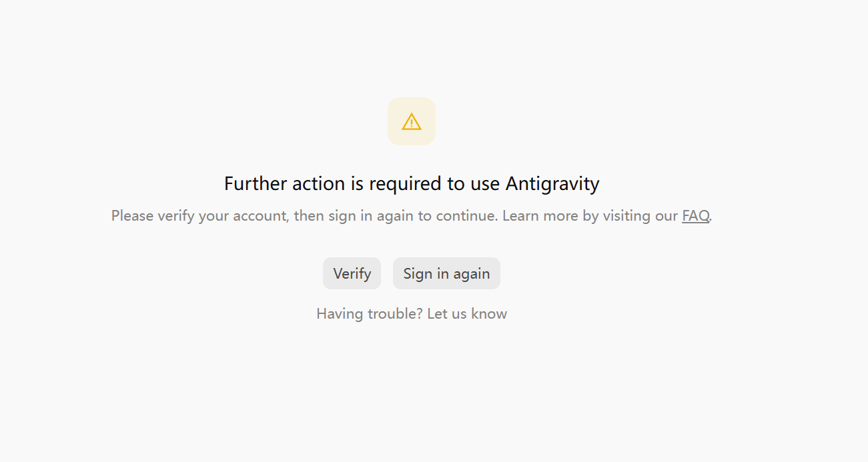
Task: Select the beige rounded warning badge
Action: click(412, 121)
